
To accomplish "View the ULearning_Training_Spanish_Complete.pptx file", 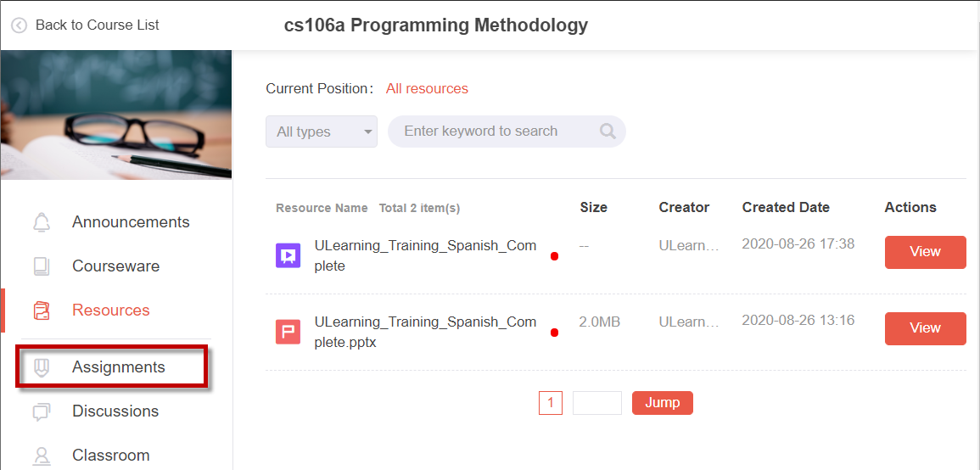I will (925, 328).
